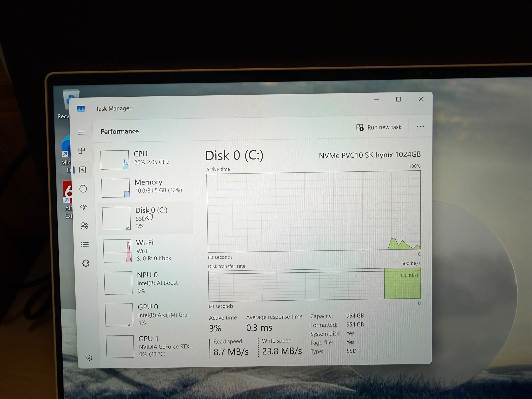This screenshot has height=399, width=532.
Task: Open the three-dot more options menu
Action: tap(420, 127)
